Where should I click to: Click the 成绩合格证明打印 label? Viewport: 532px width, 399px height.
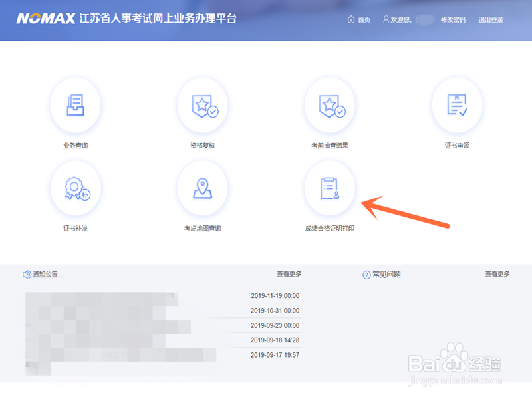330,229
